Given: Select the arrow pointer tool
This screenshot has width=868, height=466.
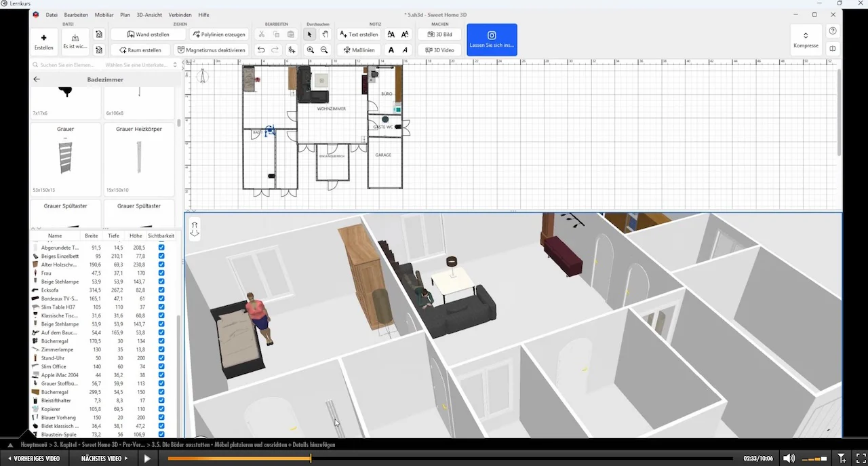Looking at the screenshot, I should [x=310, y=35].
